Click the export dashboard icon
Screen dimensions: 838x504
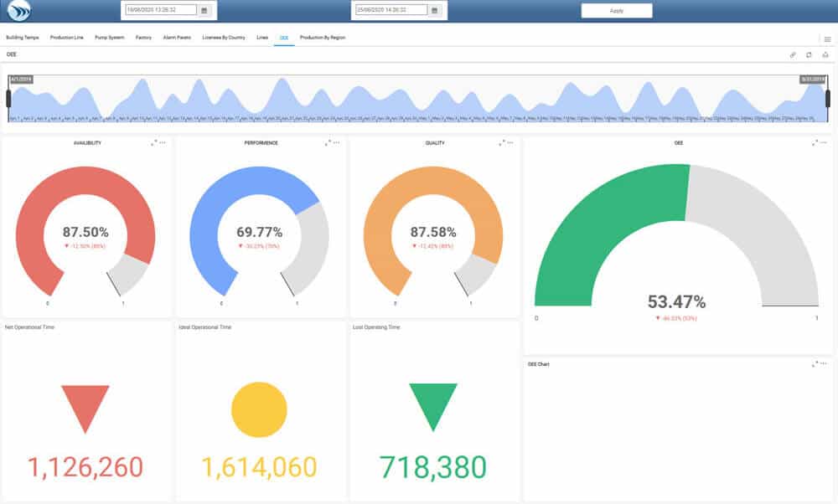[825, 54]
